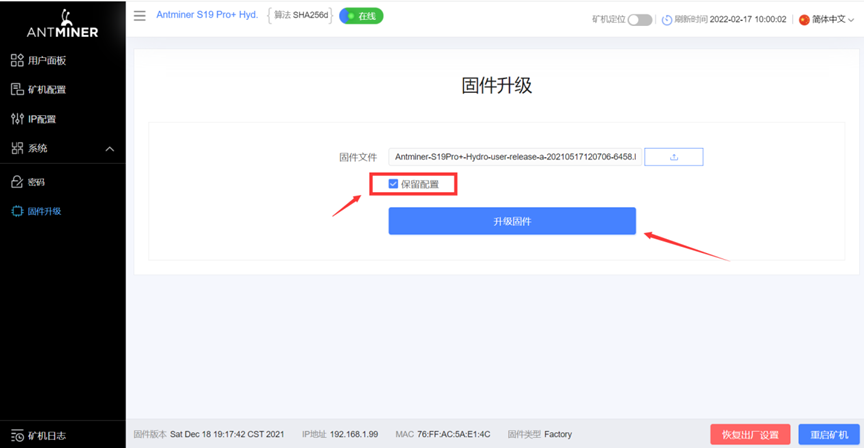Click the hamburger menu icon
The width and height of the screenshot is (864, 448).
click(140, 15)
